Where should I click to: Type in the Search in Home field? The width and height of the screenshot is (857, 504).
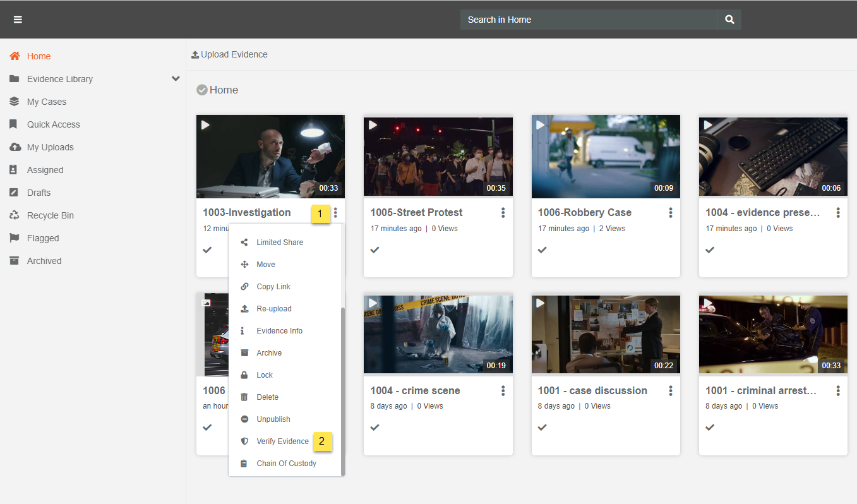(x=587, y=20)
